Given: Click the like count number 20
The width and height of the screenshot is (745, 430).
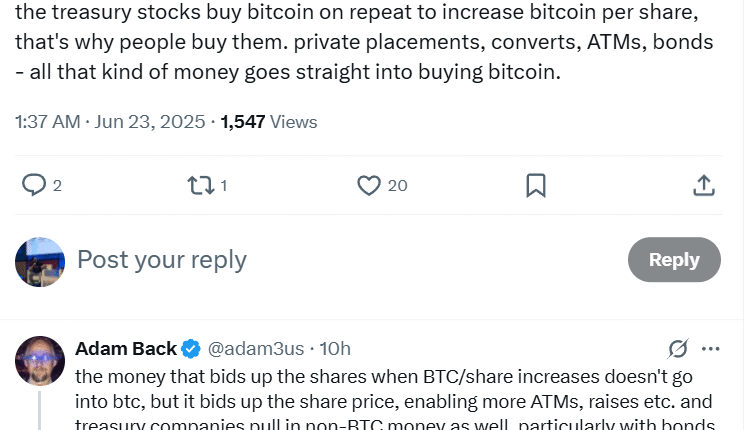Looking at the screenshot, I should click(x=397, y=186).
